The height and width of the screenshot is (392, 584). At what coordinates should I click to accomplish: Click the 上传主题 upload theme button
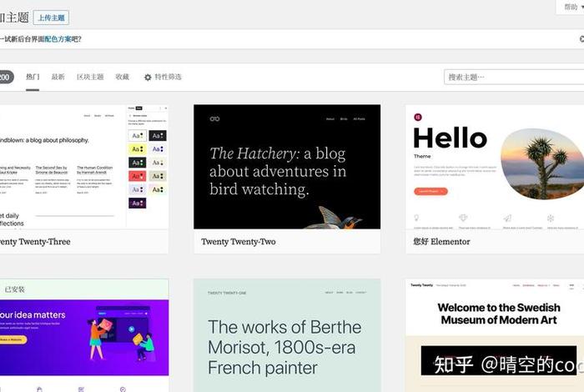click(51, 18)
